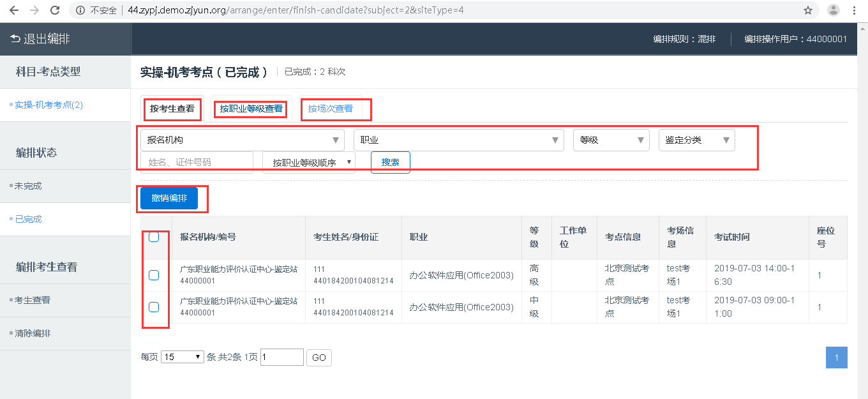Open the 已完成 status list
868x399 pixels.
(28, 219)
